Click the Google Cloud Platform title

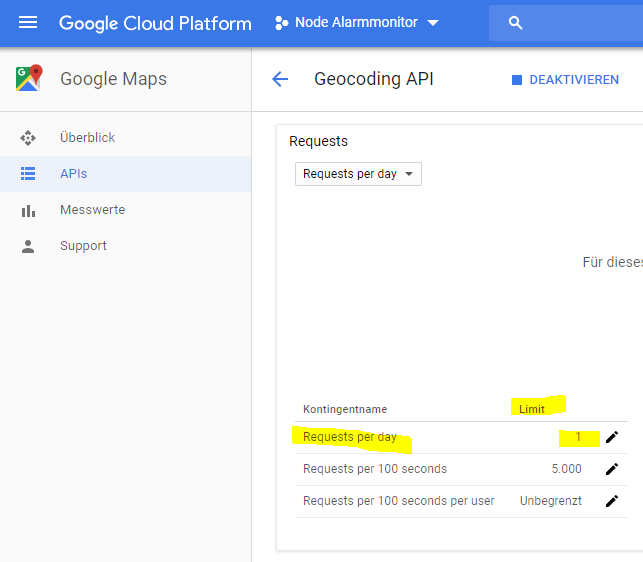coord(155,23)
